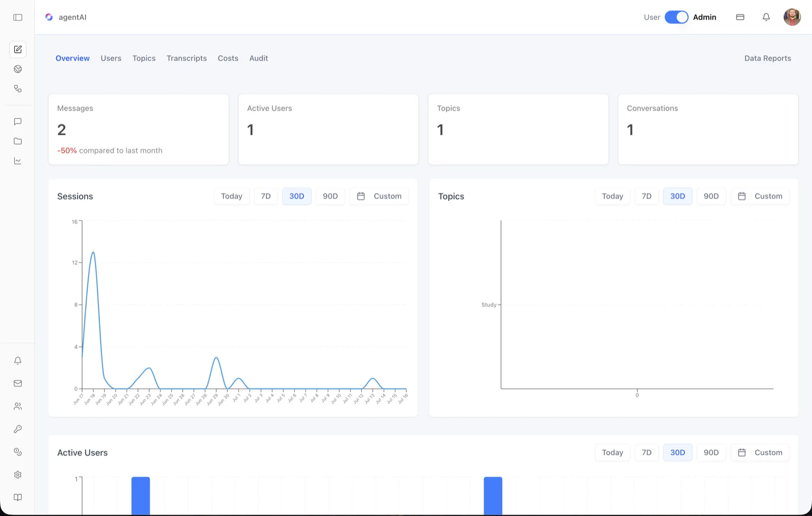Switch to the Overview tab

pos(73,58)
